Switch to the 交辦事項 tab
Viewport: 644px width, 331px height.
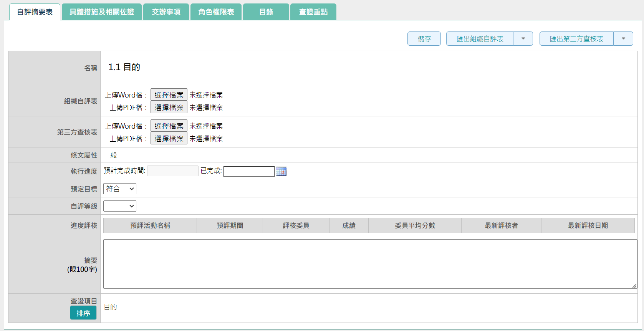coord(166,12)
